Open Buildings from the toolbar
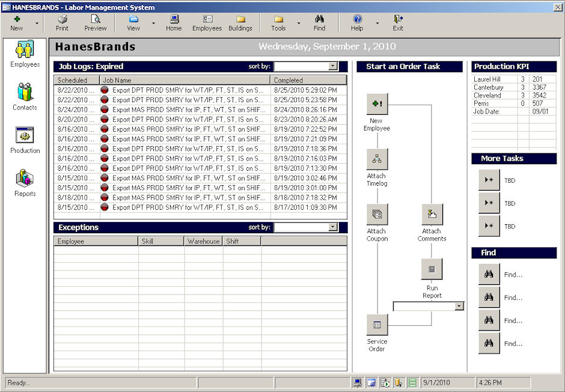 (x=240, y=23)
